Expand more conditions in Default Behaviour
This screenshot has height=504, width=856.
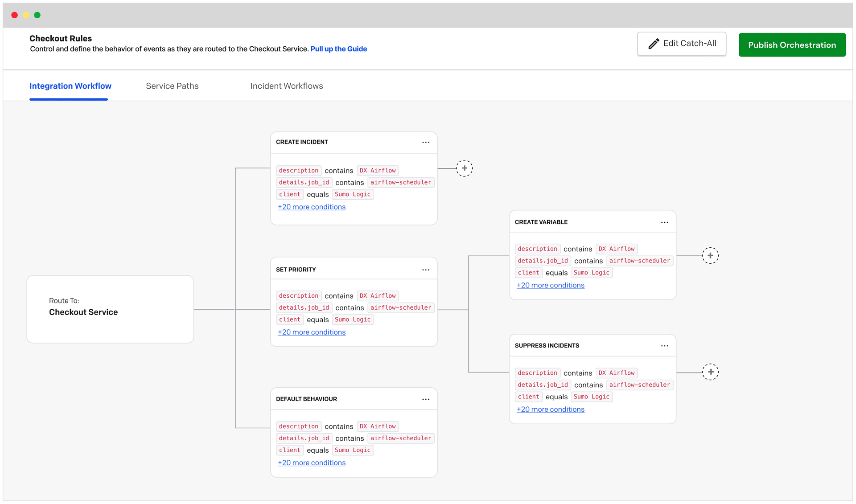[312, 463]
